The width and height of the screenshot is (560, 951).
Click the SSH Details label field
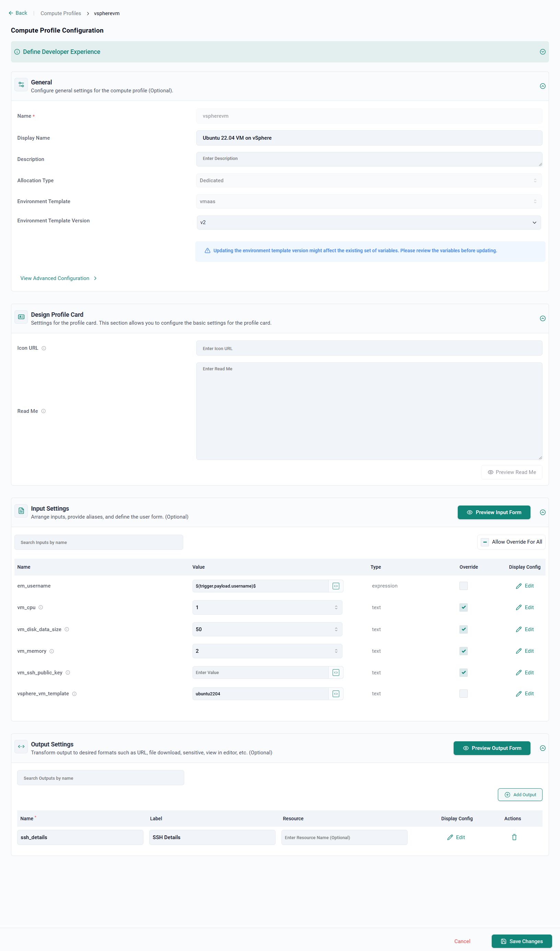pyautogui.click(x=212, y=837)
